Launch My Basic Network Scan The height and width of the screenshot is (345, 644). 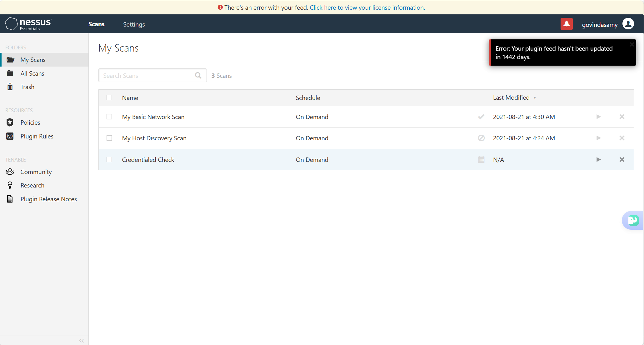(598, 117)
